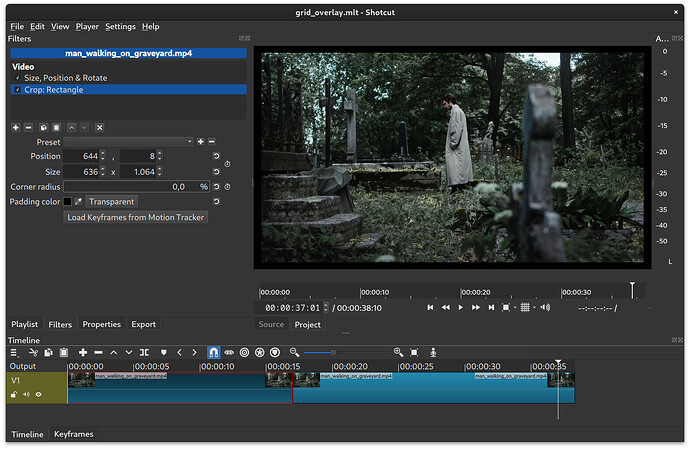Save a new preset with the plus button

click(201, 142)
